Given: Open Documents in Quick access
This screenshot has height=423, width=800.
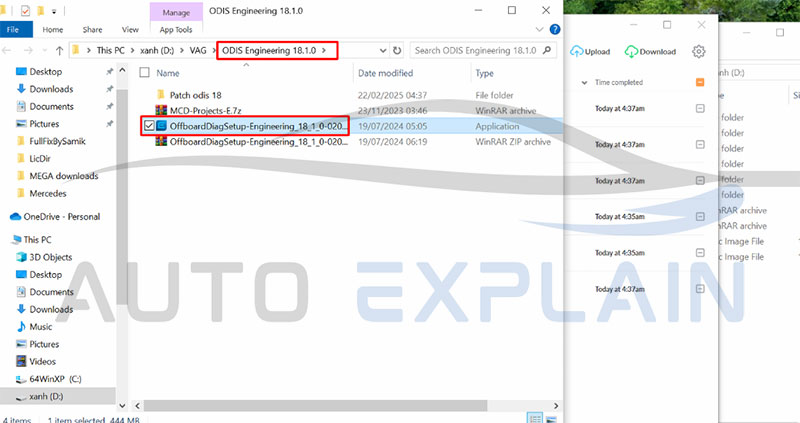Looking at the screenshot, I should (x=52, y=106).
